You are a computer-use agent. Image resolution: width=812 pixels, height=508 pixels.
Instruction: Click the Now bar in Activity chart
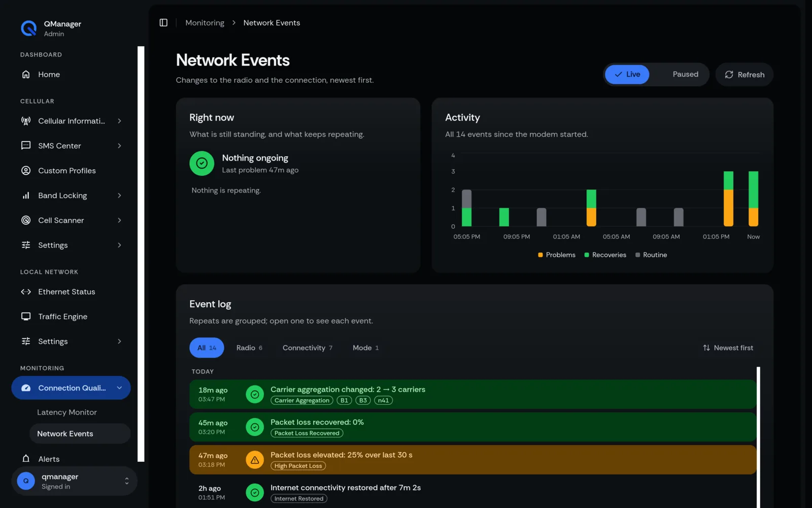(753, 199)
